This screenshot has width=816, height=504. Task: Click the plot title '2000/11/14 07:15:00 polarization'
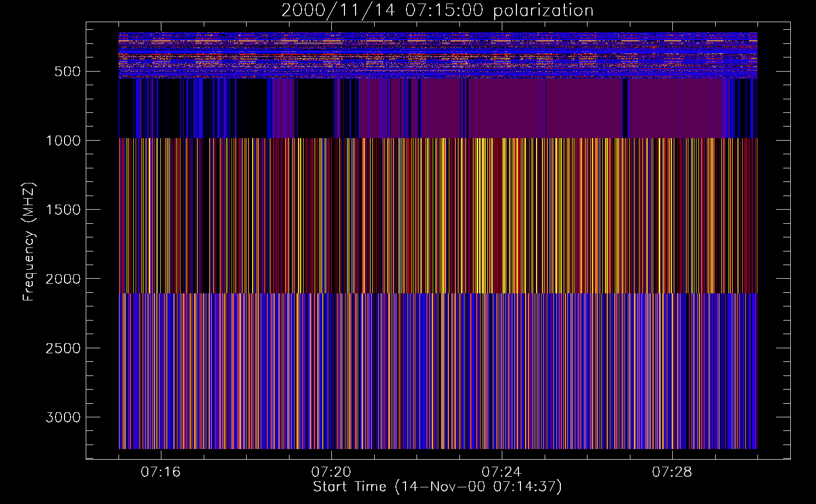pos(437,11)
